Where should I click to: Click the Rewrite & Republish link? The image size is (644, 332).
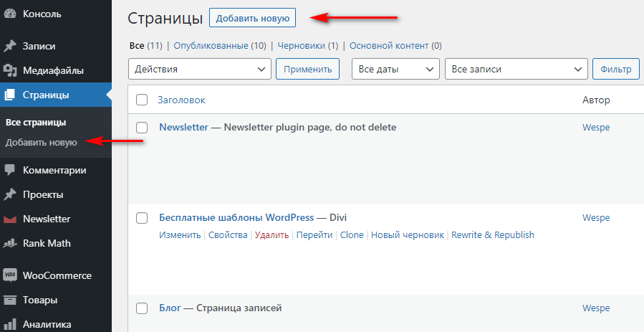tap(493, 235)
